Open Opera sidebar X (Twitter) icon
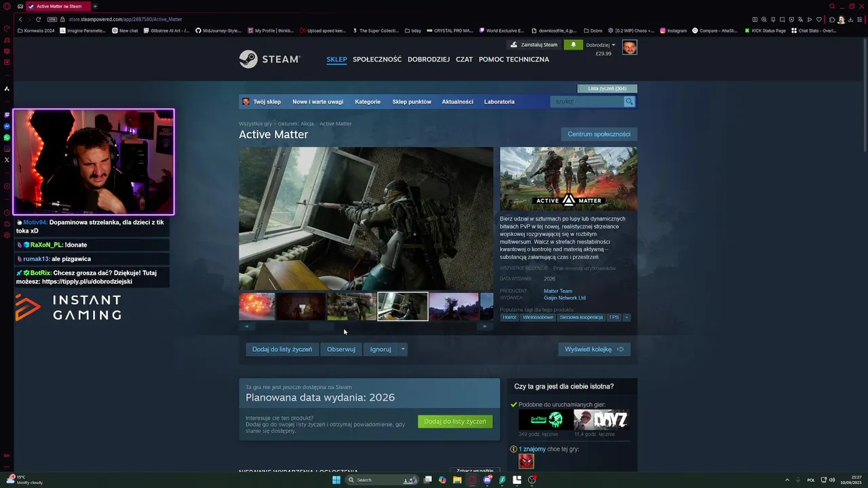868x488 pixels. (7, 160)
